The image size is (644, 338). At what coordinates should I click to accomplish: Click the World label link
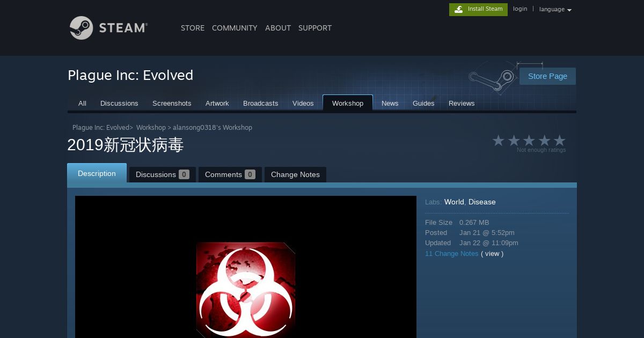click(454, 202)
